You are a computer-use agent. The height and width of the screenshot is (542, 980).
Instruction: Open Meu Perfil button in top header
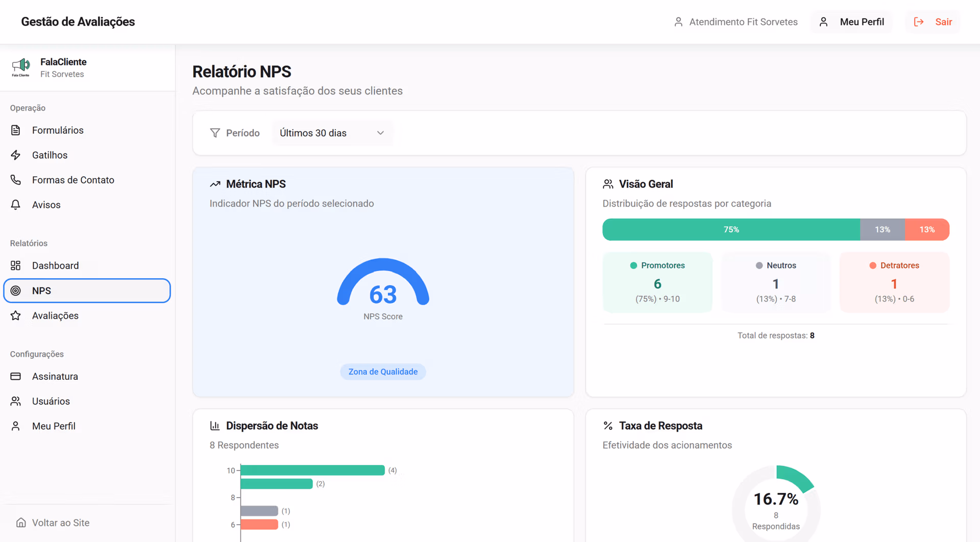(x=851, y=22)
